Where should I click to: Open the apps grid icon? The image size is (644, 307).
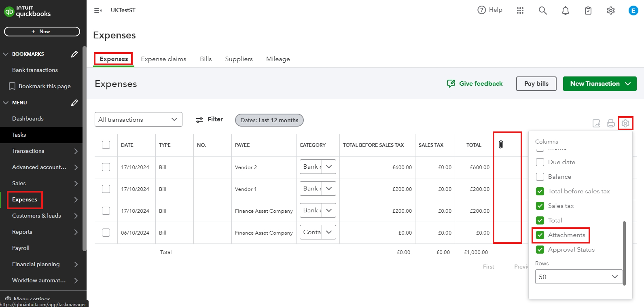coord(520,11)
